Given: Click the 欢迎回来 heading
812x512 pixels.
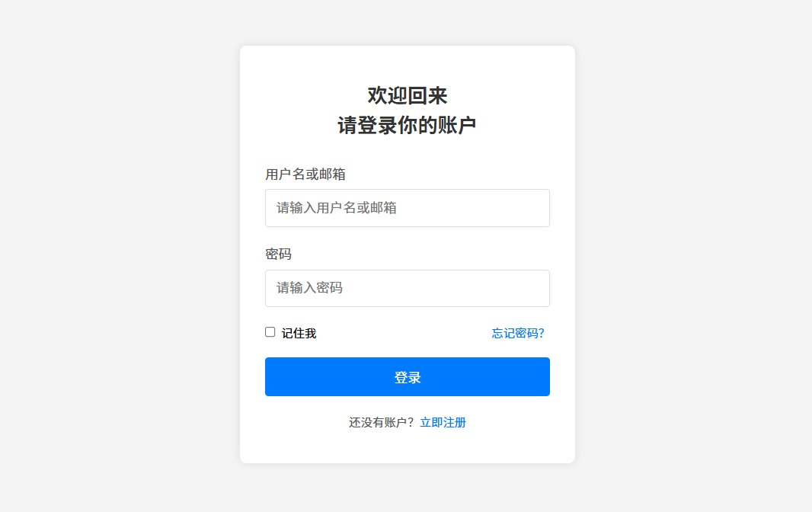Looking at the screenshot, I should point(407,95).
